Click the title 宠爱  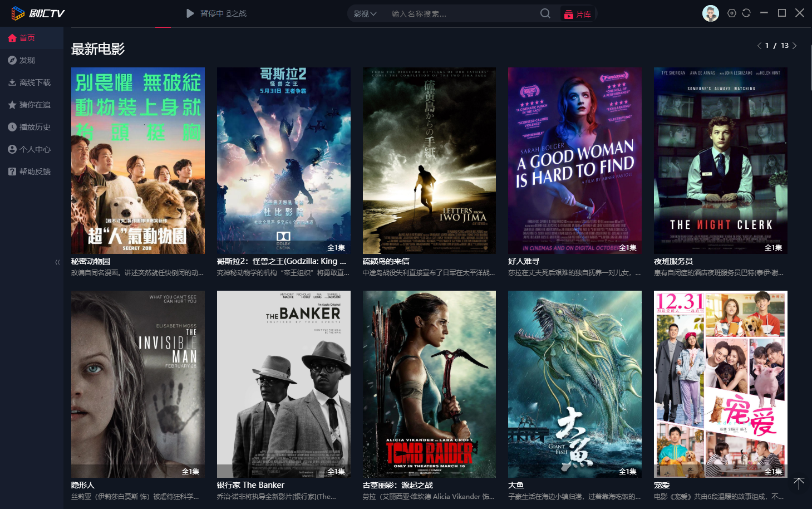[662, 485]
